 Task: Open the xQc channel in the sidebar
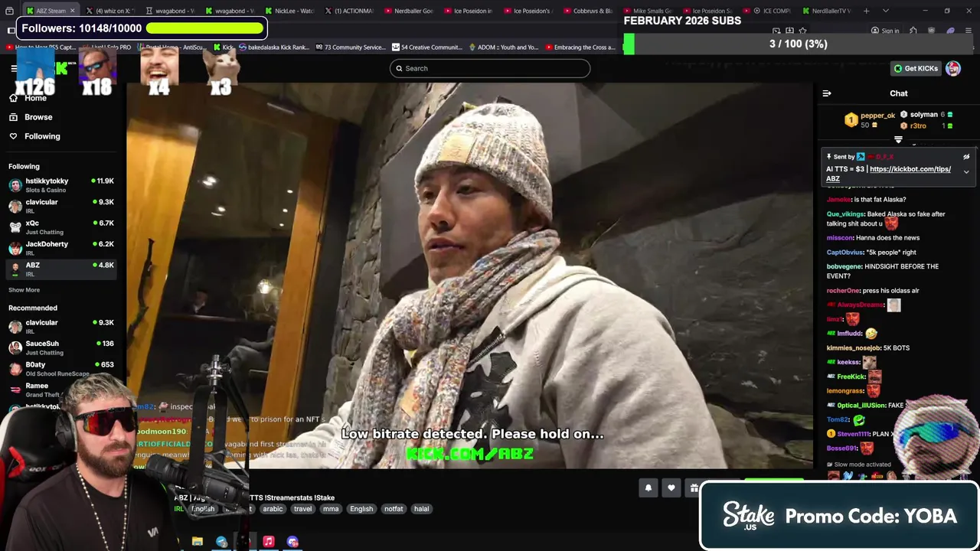pyautogui.click(x=61, y=227)
